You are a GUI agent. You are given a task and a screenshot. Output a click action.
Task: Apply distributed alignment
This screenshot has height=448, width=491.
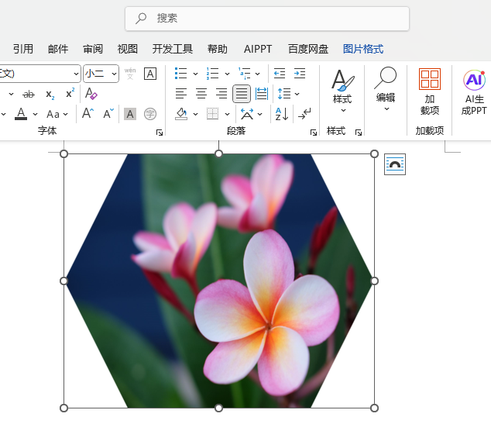pyautogui.click(x=262, y=94)
